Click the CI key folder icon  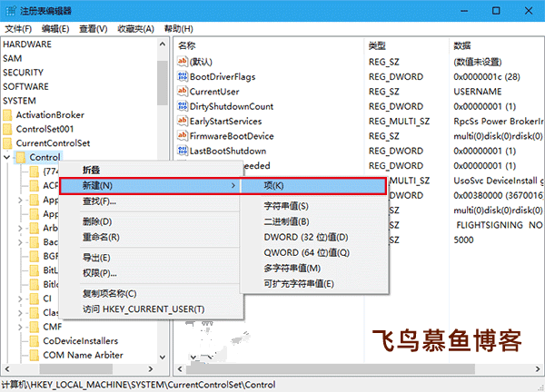[35, 299]
